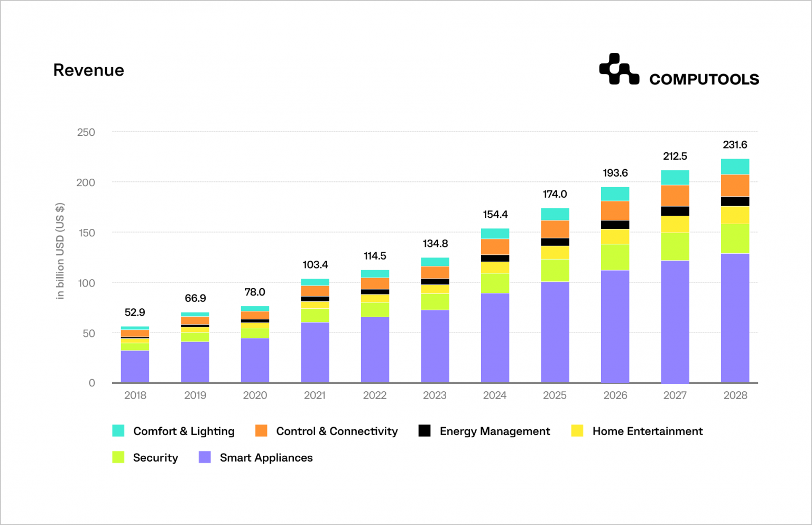This screenshot has width=812, height=525.
Task: Click the 2019 x-axis label
Action: pyautogui.click(x=195, y=395)
